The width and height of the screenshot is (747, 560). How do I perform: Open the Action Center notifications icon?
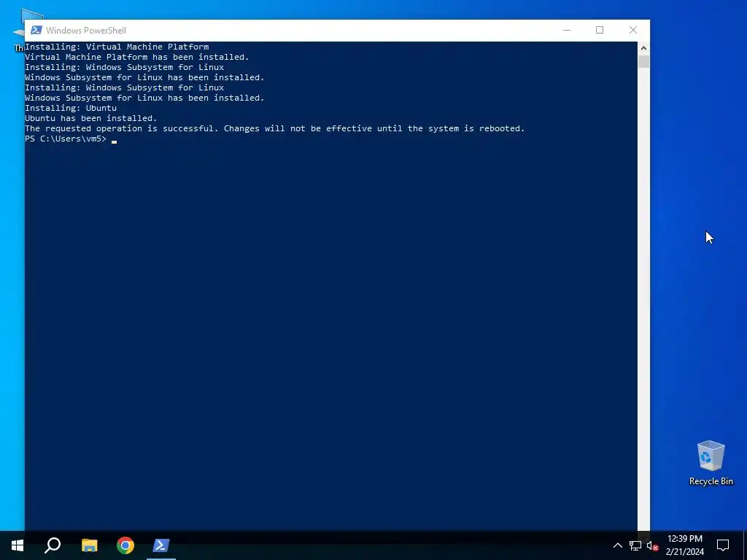(723, 545)
